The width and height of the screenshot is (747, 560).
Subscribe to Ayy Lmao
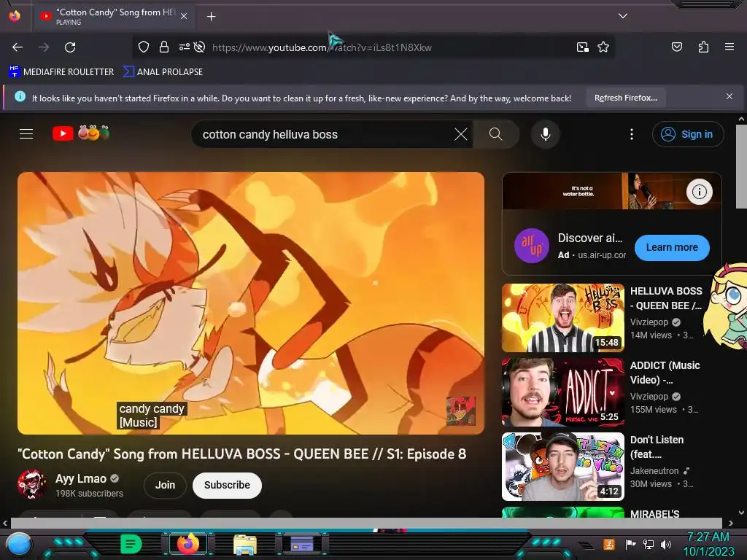pos(227,485)
